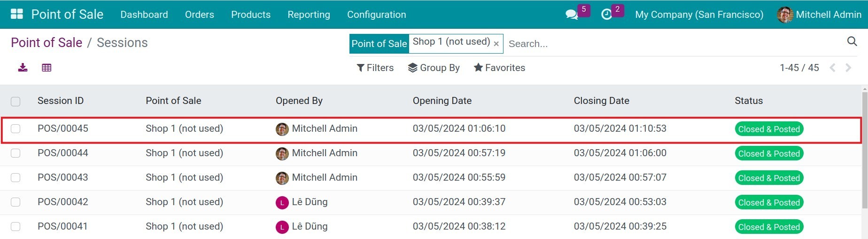Open the Favorites dropdown
Image resolution: width=868 pixels, height=239 pixels.
point(499,68)
